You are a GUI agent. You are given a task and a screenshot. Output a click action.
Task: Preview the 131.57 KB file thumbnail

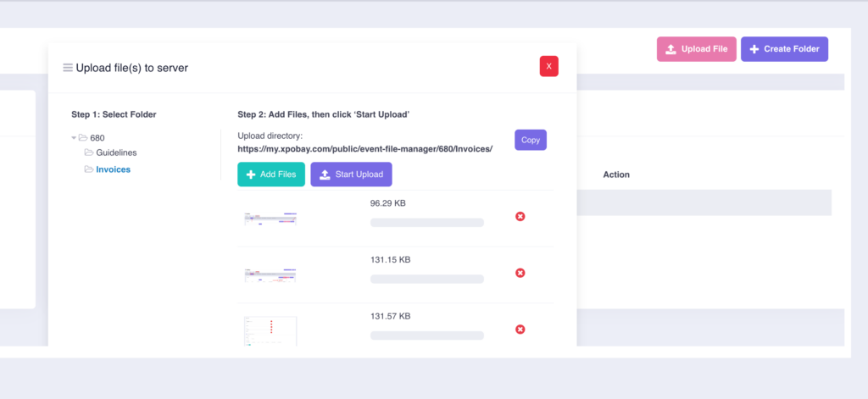coord(270,330)
